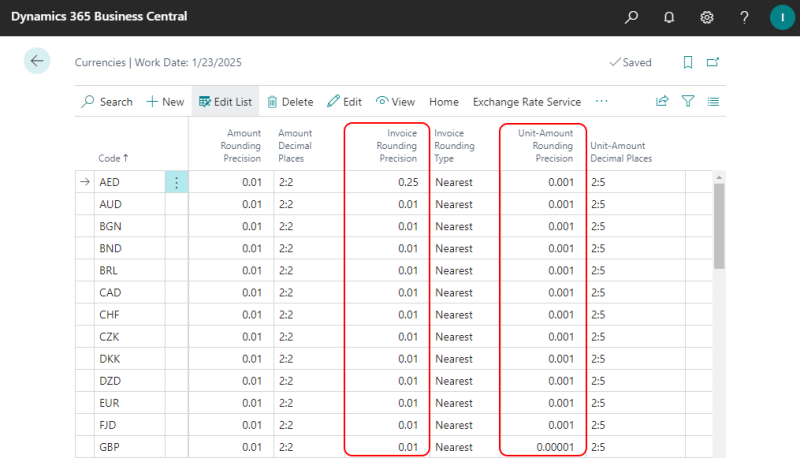The image size is (800, 458).
Task: Create a New currency
Action: 165,101
